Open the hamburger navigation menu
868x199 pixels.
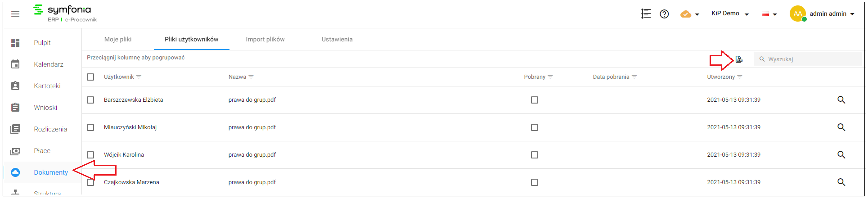click(x=15, y=14)
